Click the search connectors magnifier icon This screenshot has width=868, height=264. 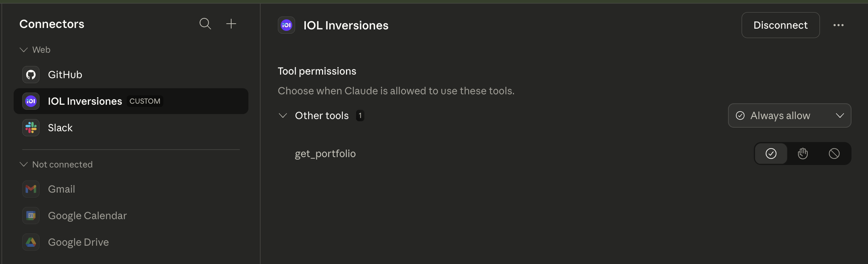click(205, 24)
